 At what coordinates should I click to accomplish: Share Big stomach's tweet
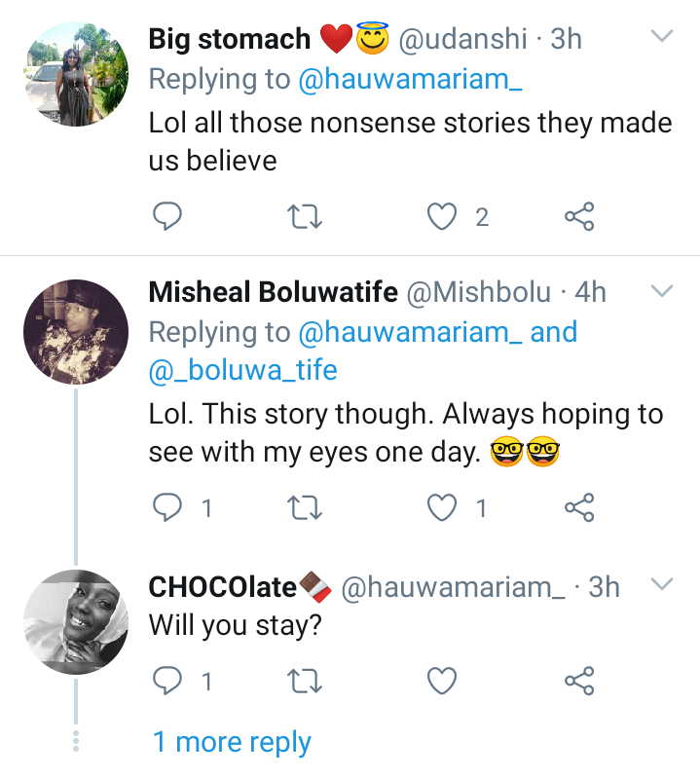tap(579, 217)
